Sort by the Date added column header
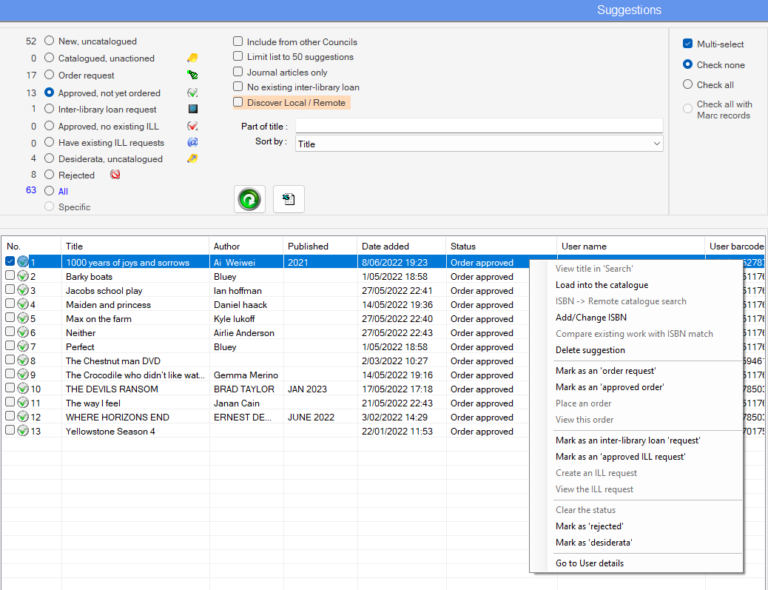768x590 pixels. point(401,246)
